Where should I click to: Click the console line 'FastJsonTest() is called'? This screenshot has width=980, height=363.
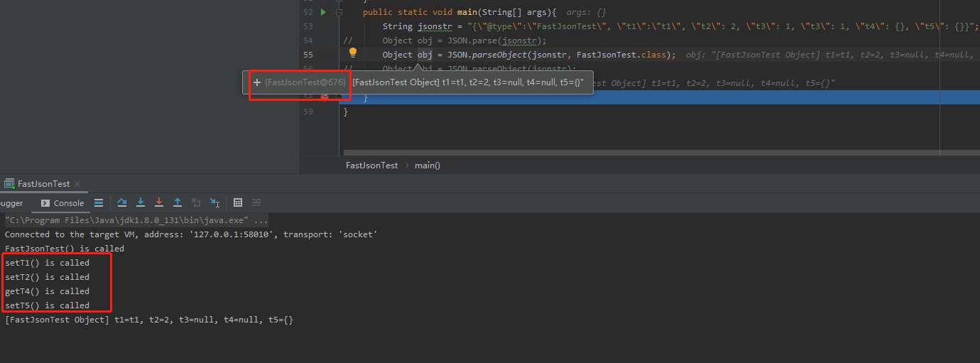tap(65, 249)
